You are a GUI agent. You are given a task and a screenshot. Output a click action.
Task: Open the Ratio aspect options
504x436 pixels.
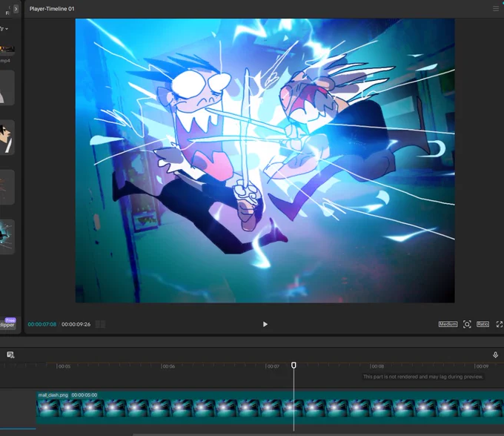[x=483, y=324]
